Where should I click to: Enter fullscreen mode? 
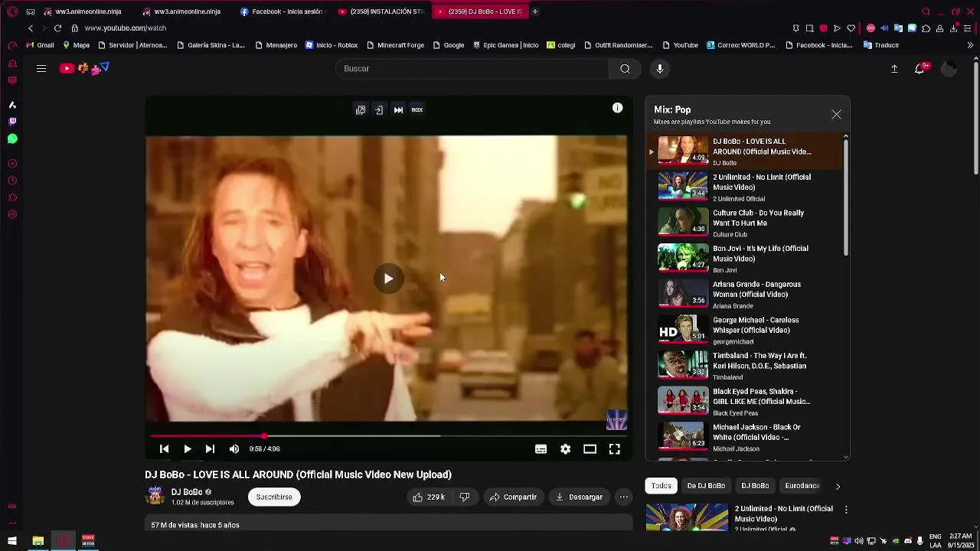pyautogui.click(x=614, y=449)
